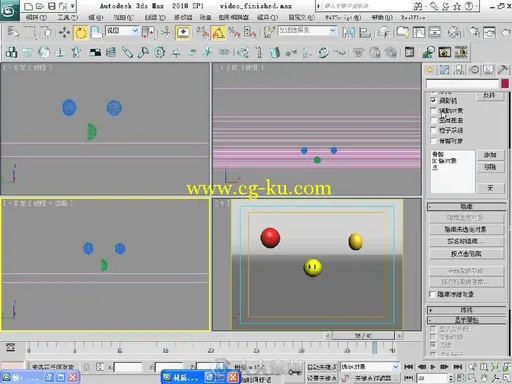
Task: Open the Motion panel wheel tab
Action: tap(474, 70)
